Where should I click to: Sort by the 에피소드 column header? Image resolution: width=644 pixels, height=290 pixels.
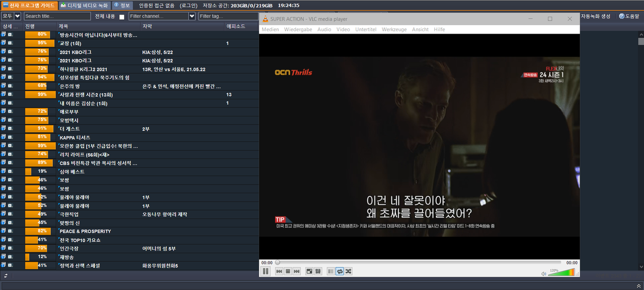[x=242, y=26]
